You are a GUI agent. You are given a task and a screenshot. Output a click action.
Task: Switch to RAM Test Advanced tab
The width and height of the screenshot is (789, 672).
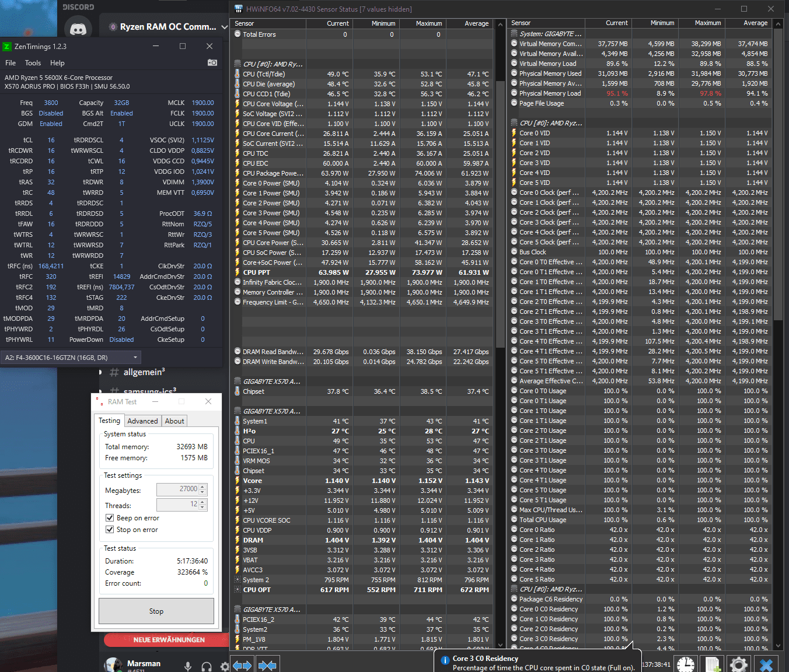coord(142,421)
